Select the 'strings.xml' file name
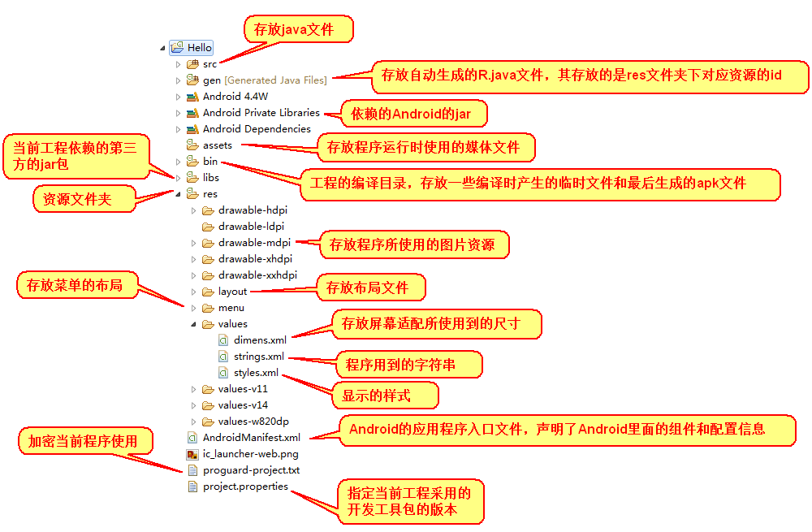Screen dimensions: 812x532 [x=258, y=357]
